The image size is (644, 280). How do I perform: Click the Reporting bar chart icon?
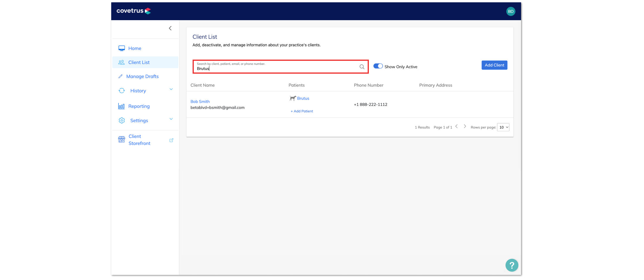(x=121, y=106)
